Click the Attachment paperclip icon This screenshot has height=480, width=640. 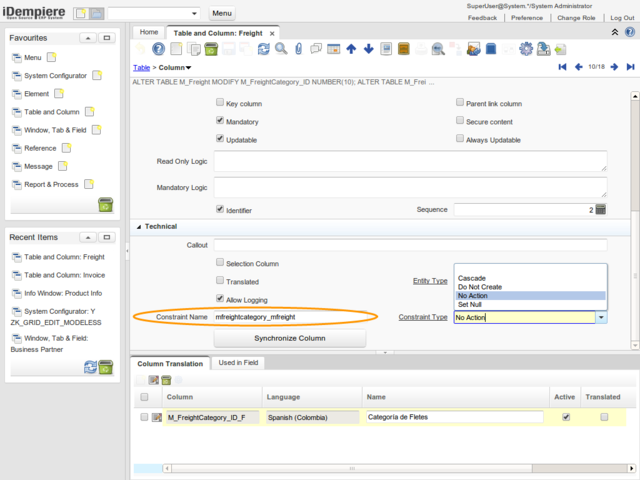(298, 48)
